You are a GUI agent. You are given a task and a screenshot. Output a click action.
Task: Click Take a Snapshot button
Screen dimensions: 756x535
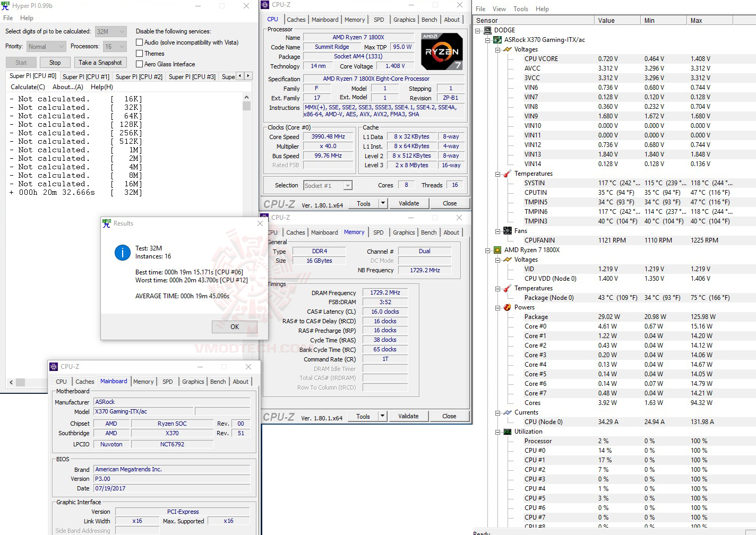click(100, 63)
